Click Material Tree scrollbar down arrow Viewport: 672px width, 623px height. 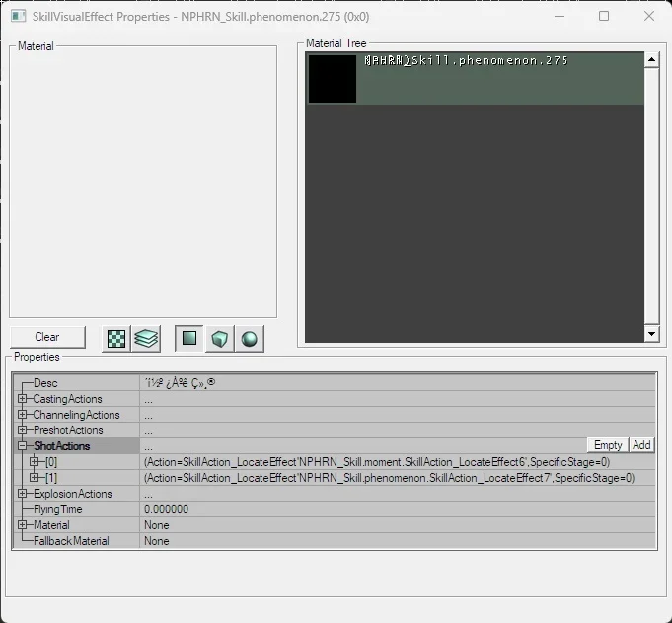coord(651,334)
